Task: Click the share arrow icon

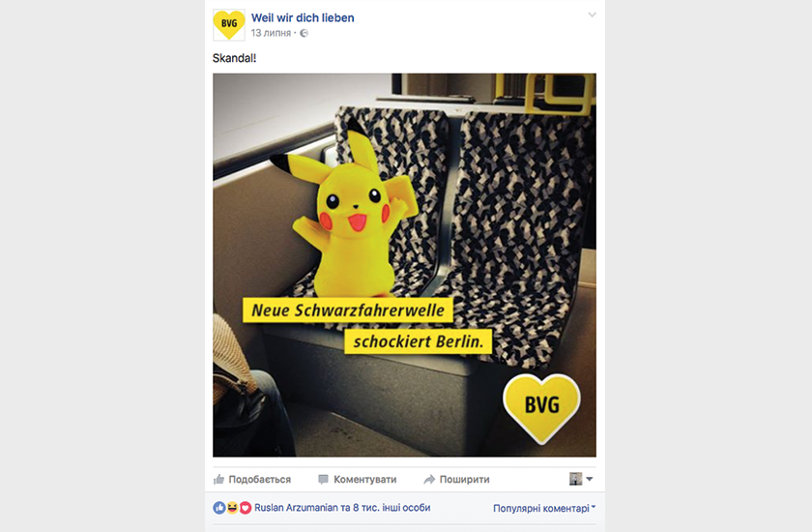Action: tap(429, 480)
